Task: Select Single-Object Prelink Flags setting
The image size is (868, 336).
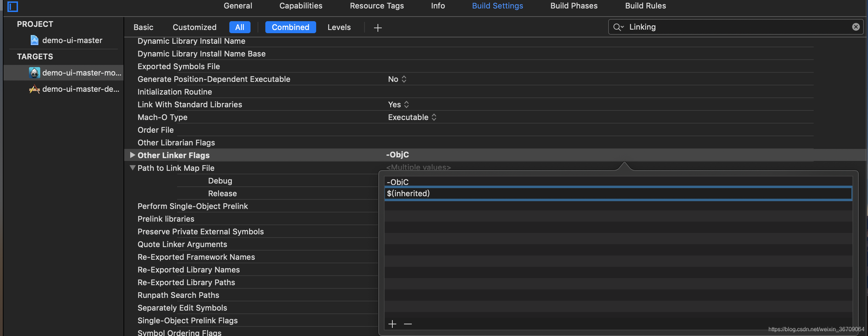Action: point(188,320)
